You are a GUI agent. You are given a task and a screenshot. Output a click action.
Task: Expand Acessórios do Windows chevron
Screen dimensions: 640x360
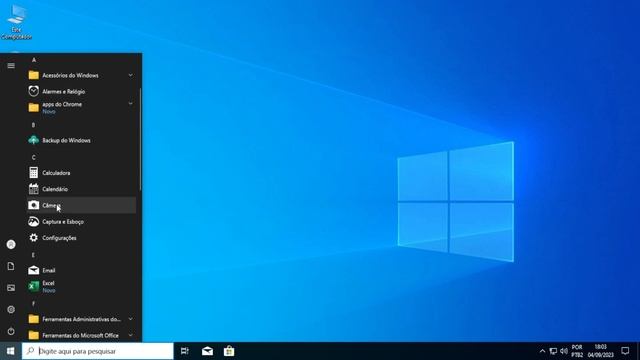131,75
